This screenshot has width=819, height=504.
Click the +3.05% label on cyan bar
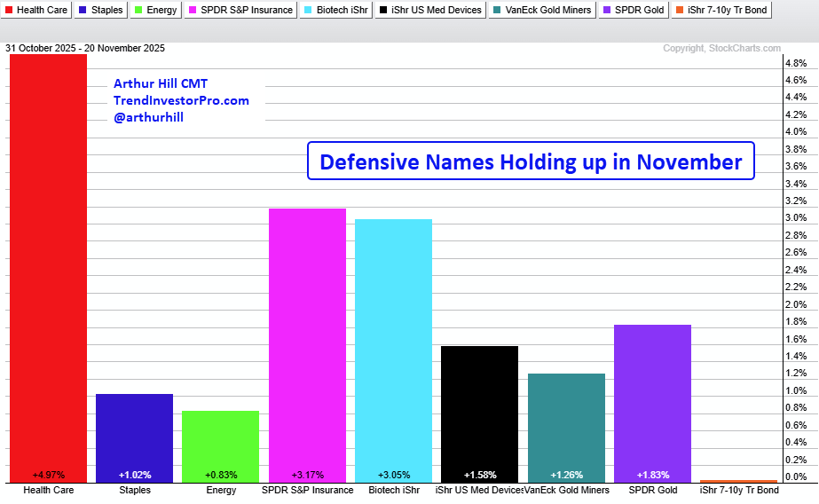point(393,475)
